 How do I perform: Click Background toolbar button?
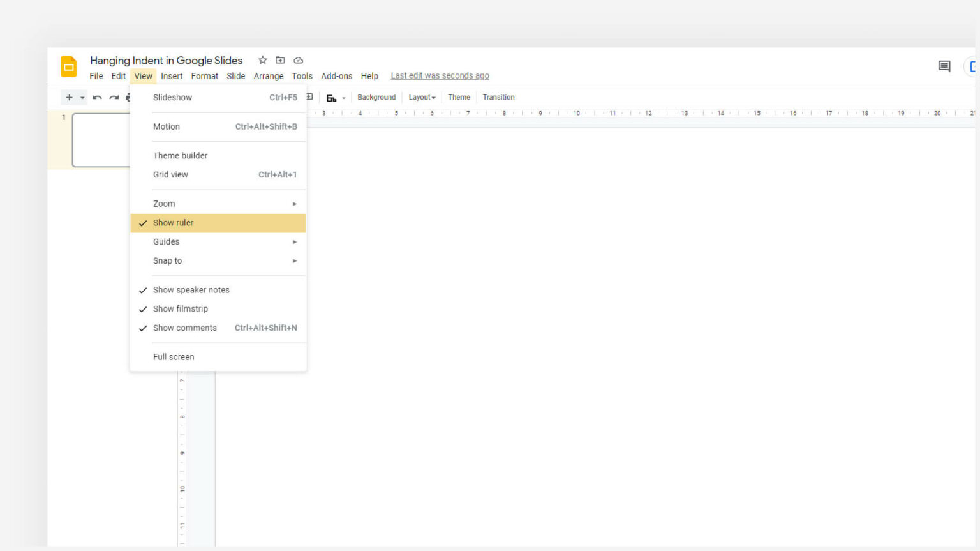(376, 97)
